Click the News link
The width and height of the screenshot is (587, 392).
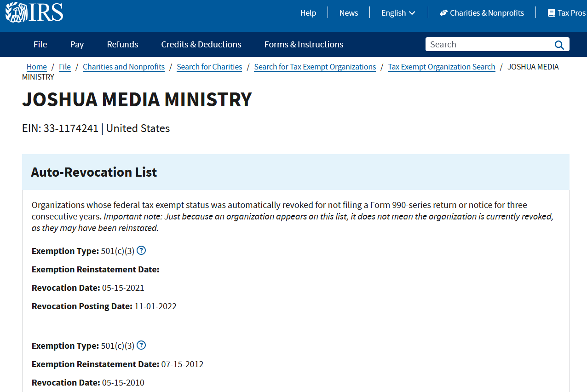(348, 12)
